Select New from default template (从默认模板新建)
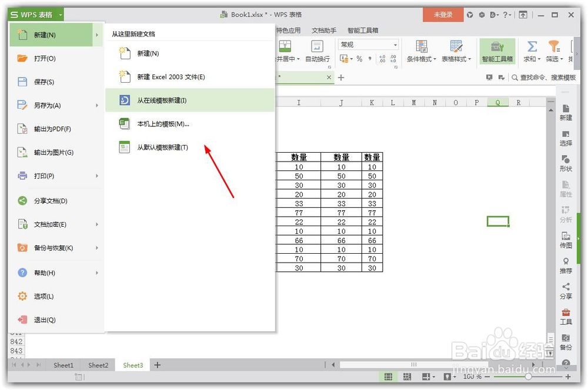This screenshot has width=588, height=390. 190,147
